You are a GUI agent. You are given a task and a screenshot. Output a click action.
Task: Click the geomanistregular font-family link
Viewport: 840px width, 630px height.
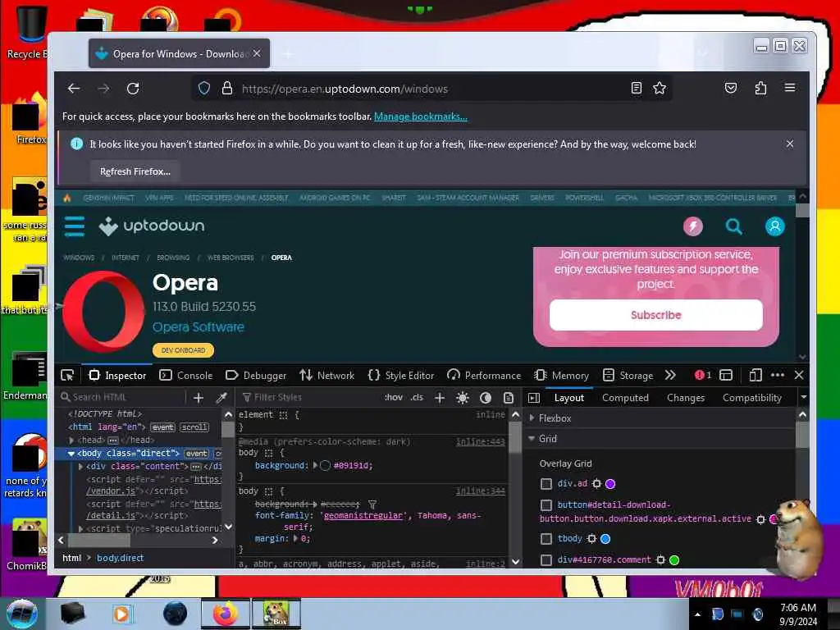(363, 515)
